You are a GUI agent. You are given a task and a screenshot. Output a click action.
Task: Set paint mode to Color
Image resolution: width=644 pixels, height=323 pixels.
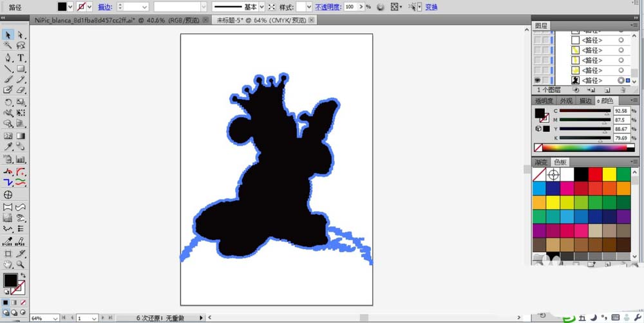point(5,302)
